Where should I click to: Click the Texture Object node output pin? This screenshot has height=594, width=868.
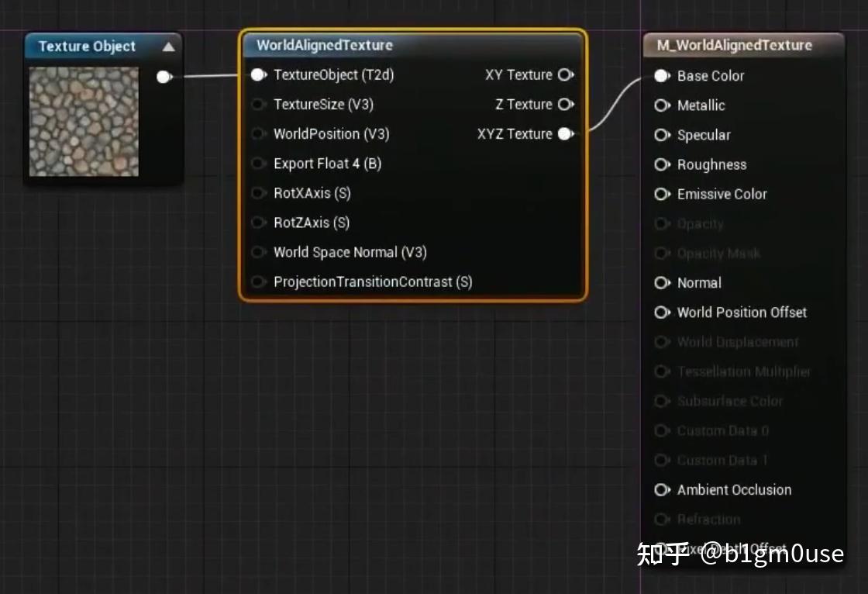pos(163,77)
